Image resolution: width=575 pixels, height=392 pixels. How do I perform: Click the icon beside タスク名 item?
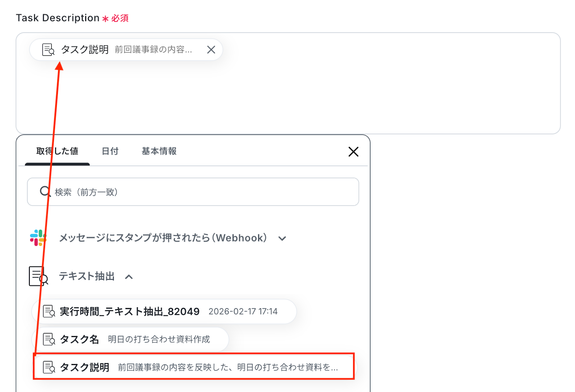coord(49,339)
